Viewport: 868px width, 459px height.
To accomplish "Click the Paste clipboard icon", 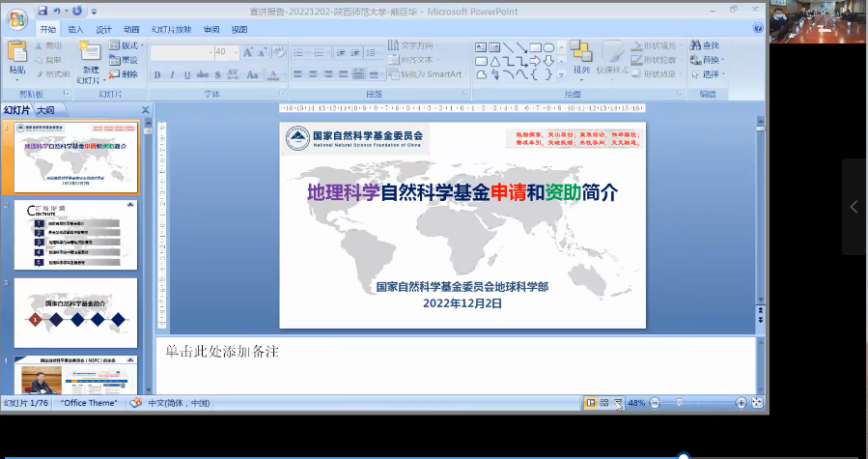I will click(17, 57).
